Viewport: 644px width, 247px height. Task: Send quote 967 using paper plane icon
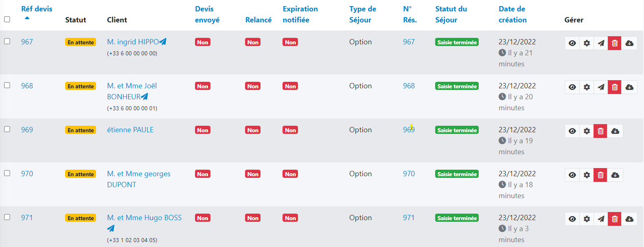coord(601,43)
